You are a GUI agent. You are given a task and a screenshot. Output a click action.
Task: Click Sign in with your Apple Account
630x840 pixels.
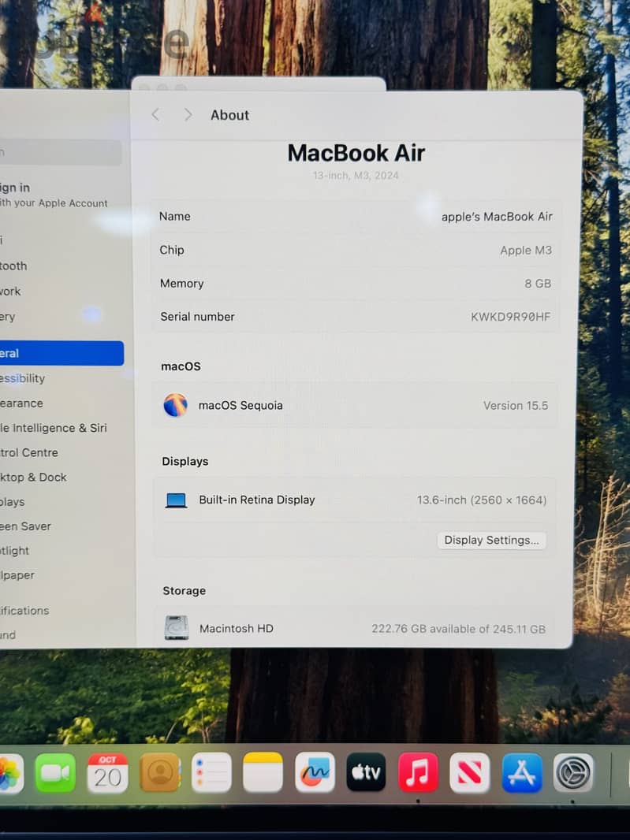pyautogui.click(x=54, y=195)
